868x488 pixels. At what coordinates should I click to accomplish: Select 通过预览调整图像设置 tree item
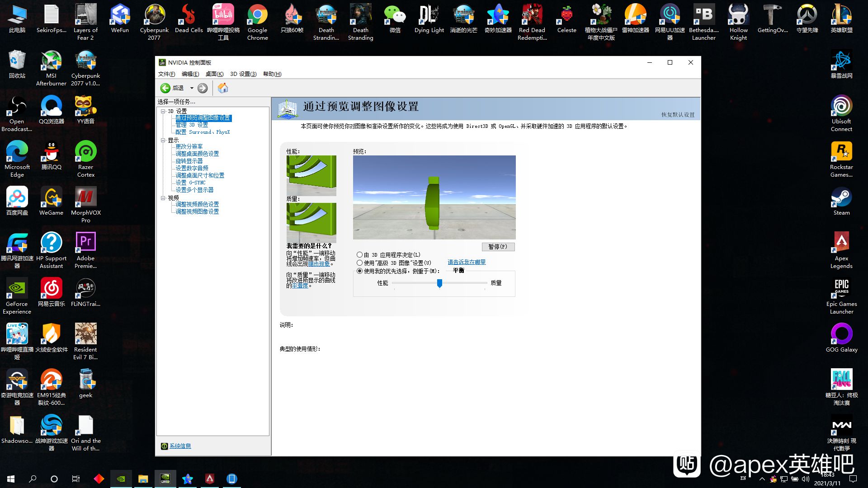click(x=203, y=118)
